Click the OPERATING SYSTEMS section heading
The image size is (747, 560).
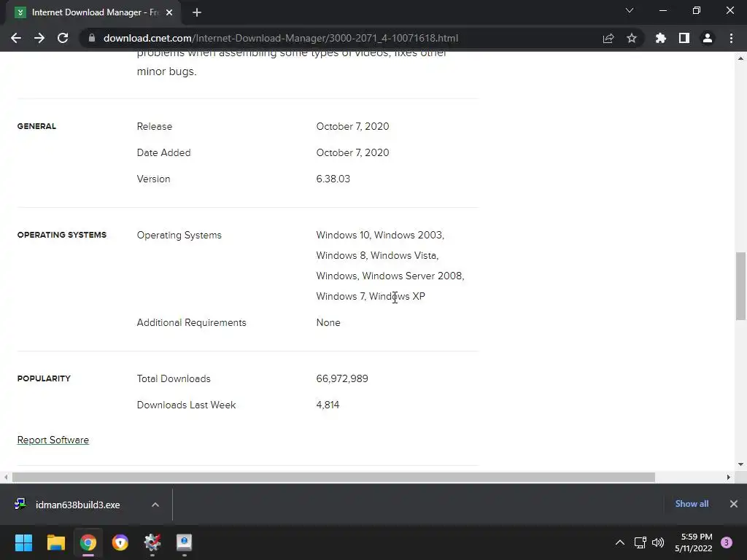pos(62,235)
